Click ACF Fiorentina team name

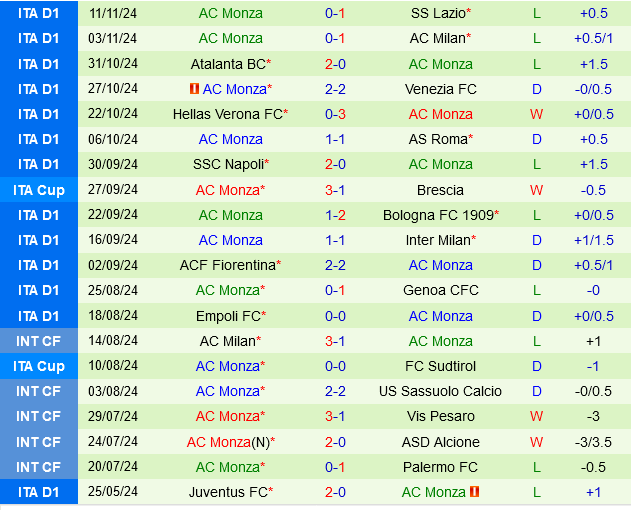[228, 265]
